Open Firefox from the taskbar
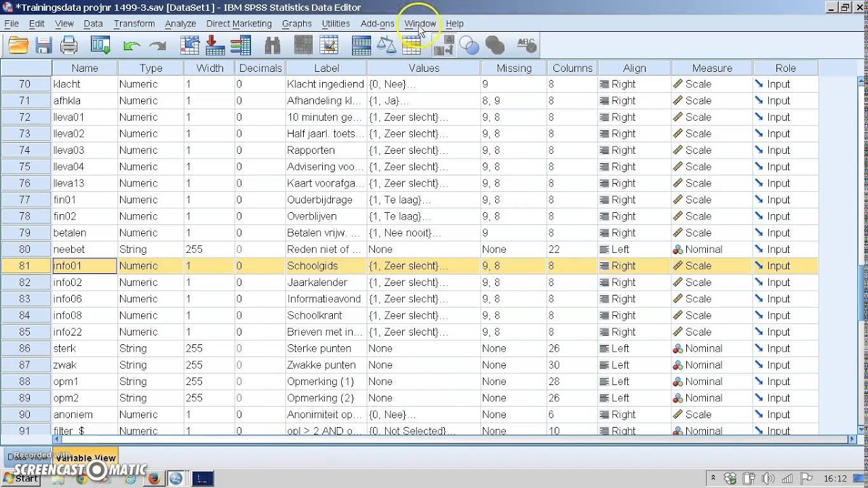Screen dimensions: 868x488 [x=153, y=479]
